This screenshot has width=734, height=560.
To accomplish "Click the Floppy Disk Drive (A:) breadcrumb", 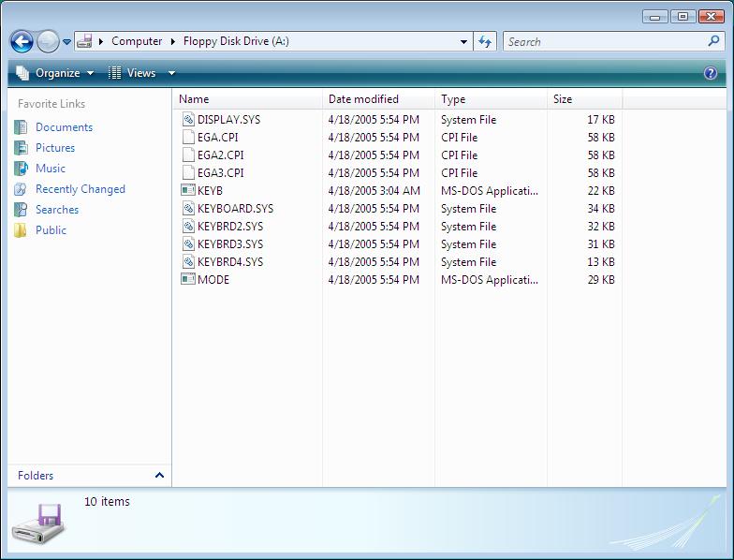I will 236,41.
